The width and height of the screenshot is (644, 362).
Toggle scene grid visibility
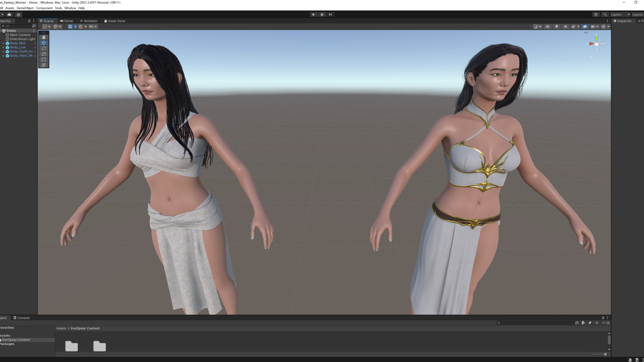pyautogui.click(x=71, y=26)
